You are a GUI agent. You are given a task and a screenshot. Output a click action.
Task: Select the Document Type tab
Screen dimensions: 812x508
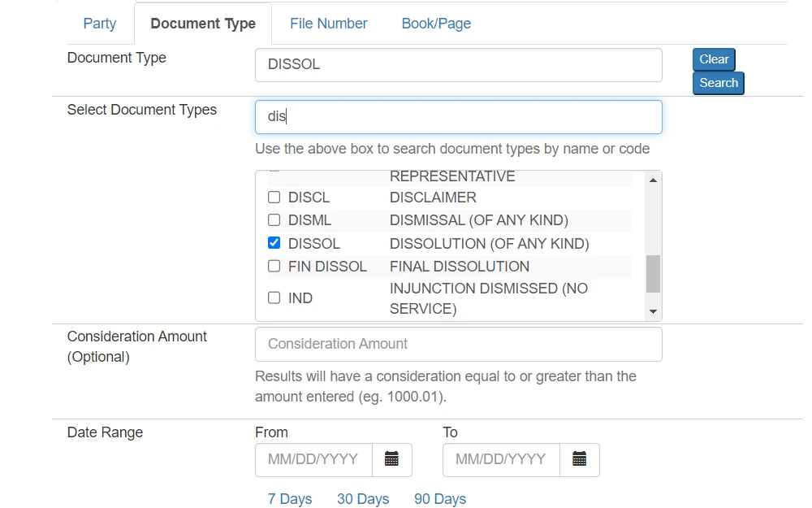pyautogui.click(x=203, y=24)
